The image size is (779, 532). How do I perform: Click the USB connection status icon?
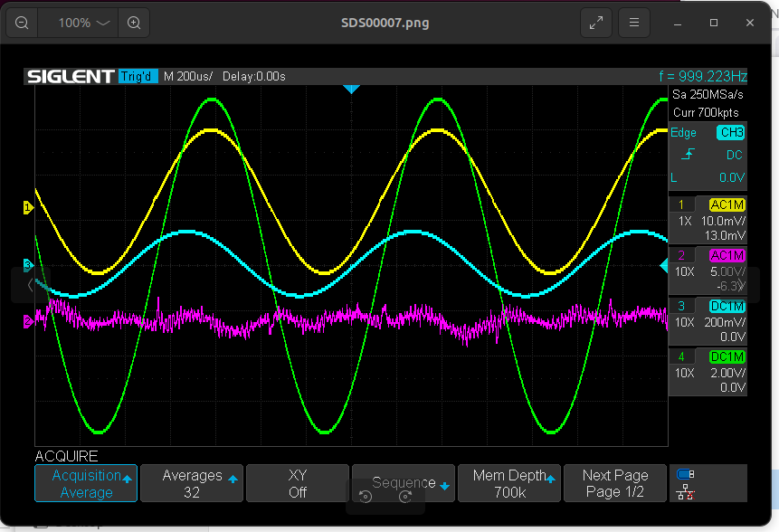coord(686,474)
